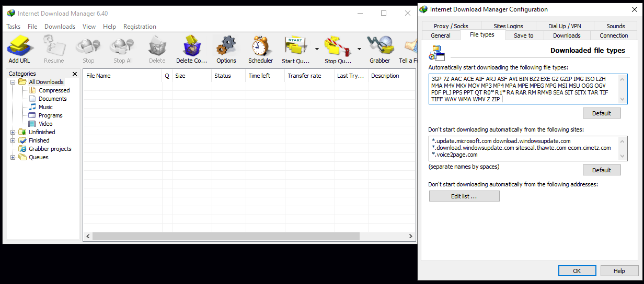Screen dimensions: 644x284
Task: Open the View menu
Action: (x=89, y=27)
